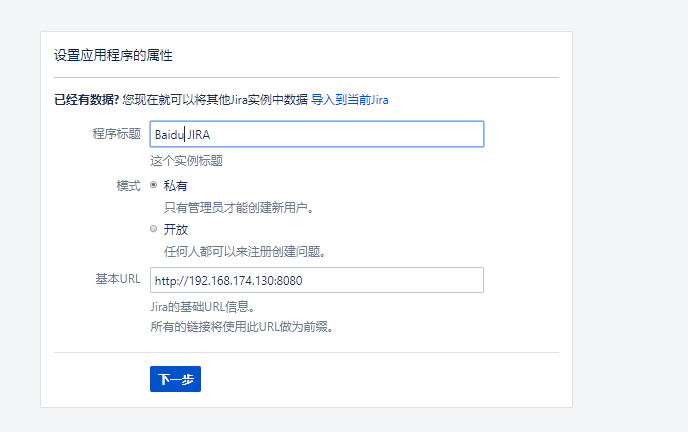Click the bold 已经有数据? text

86,100
